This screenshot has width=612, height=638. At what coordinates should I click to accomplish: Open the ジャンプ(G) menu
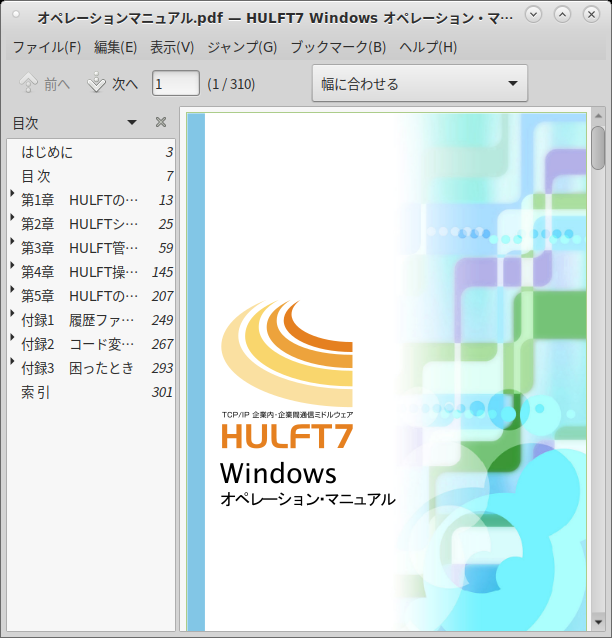242,47
